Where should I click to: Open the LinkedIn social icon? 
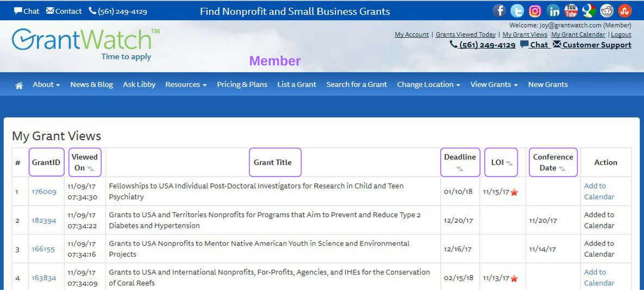coord(553,11)
